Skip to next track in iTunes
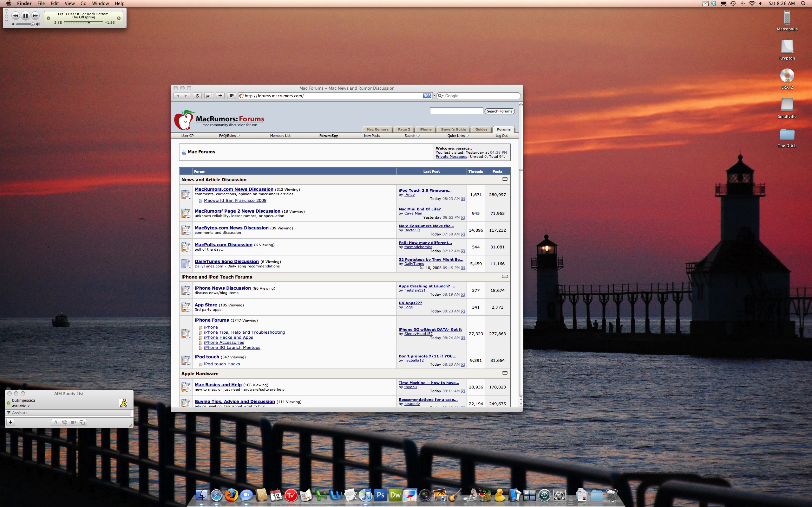The width and height of the screenshot is (812, 507). point(35,16)
